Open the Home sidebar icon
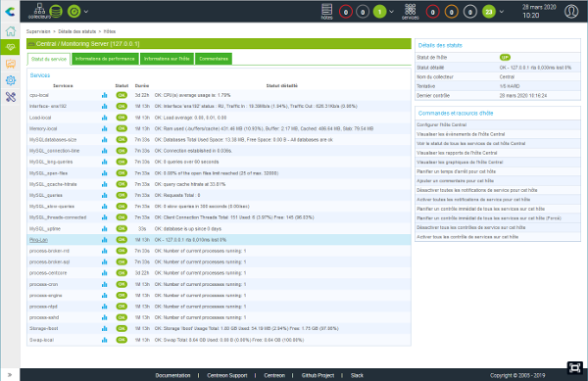 point(11,31)
